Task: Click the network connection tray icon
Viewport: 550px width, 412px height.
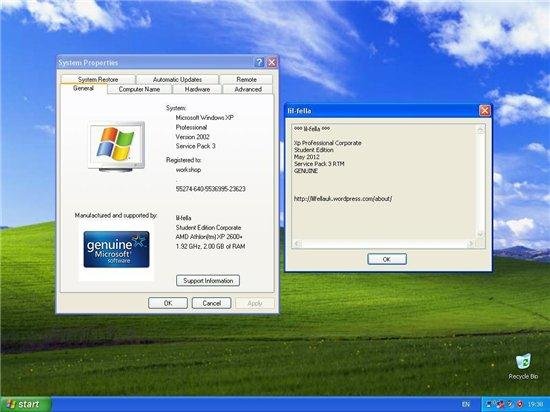Action: point(489,404)
